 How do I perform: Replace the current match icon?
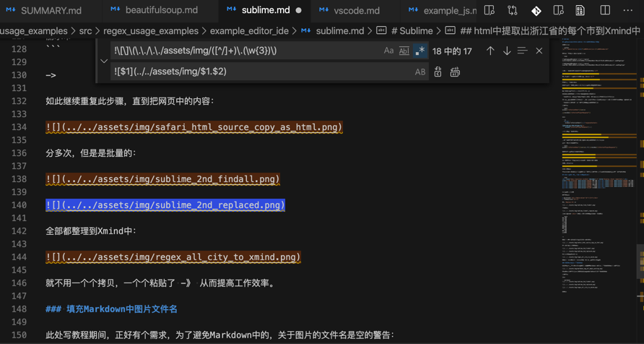point(438,72)
